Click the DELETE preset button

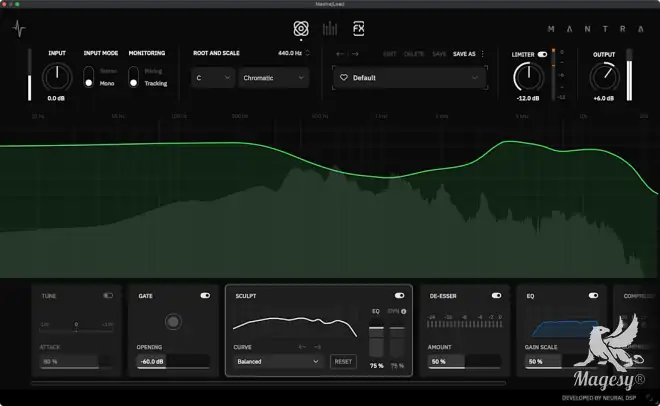[x=414, y=54]
